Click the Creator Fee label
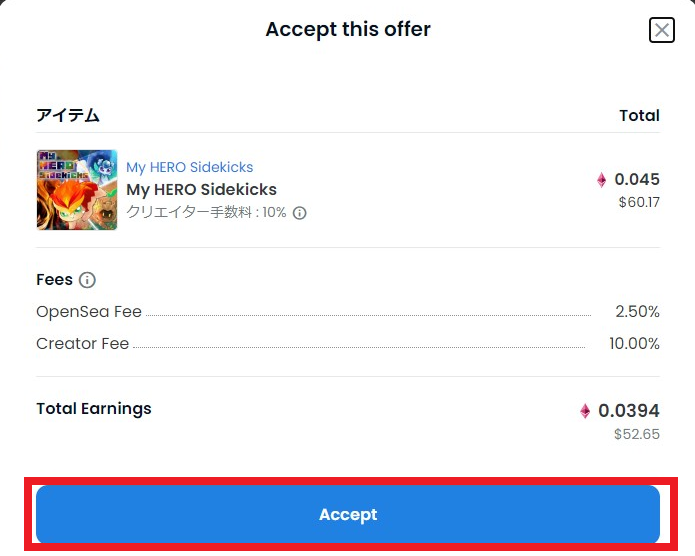The height and width of the screenshot is (556, 695). click(x=83, y=344)
